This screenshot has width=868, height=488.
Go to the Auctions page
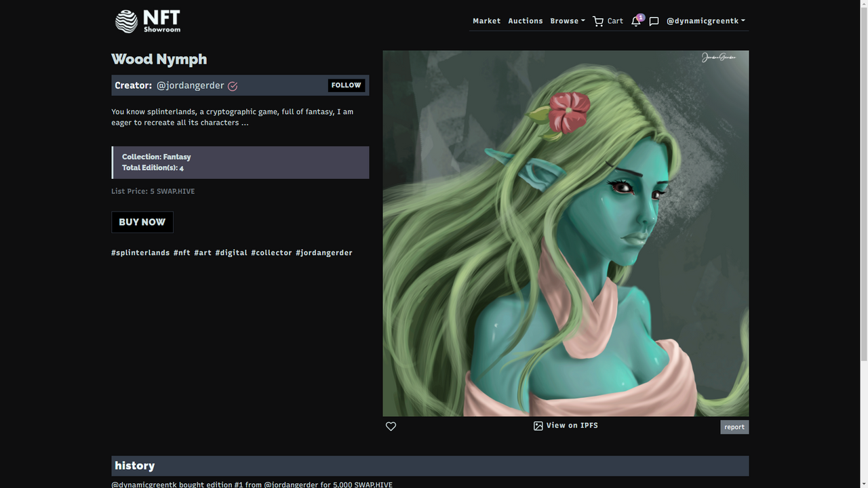(526, 21)
